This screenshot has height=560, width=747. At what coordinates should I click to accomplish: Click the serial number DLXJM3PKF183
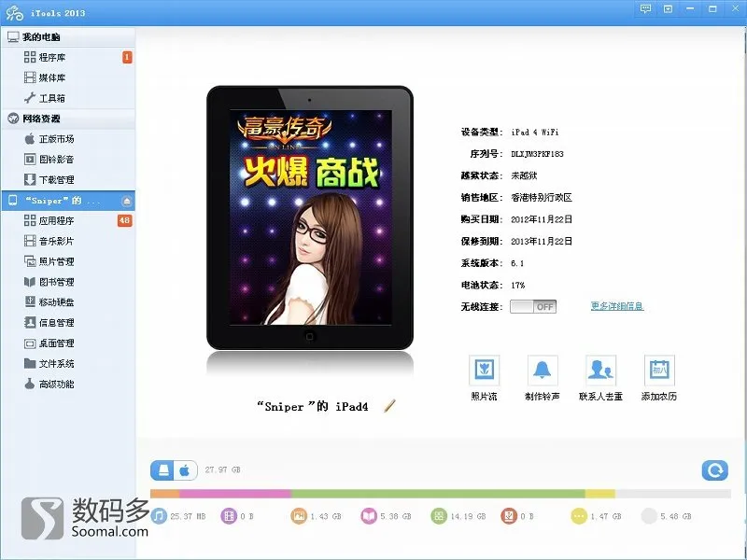538,154
